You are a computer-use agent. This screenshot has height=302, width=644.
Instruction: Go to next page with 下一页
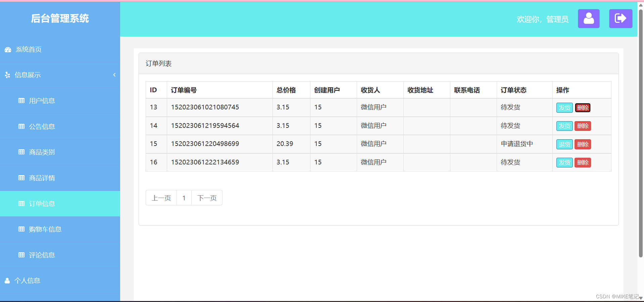pos(207,198)
